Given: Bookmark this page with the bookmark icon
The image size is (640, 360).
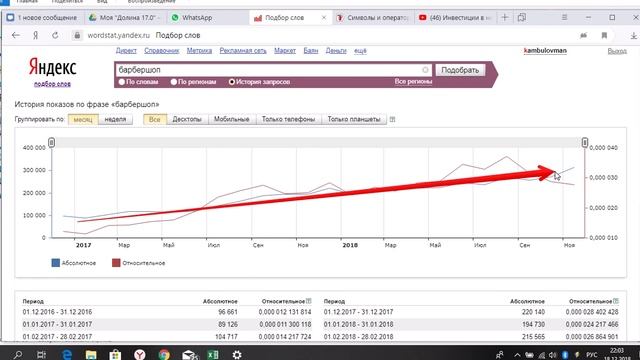Looking at the screenshot, I should [x=604, y=36].
